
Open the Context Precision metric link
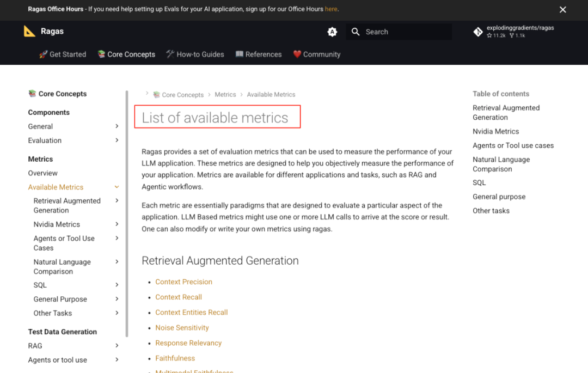(x=184, y=282)
